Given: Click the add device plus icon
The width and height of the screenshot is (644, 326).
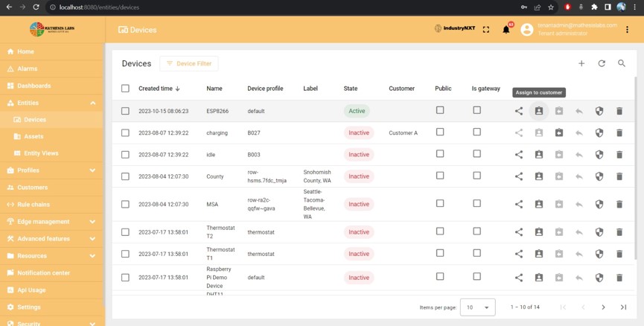Looking at the screenshot, I should pos(581,63).
